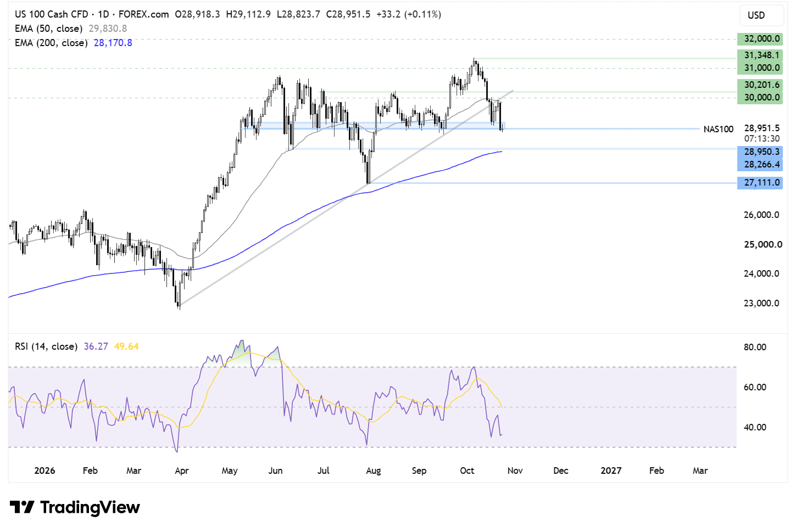Click the 28,950.3 support level label
This screenshot has height=532, width=796.
760,152
